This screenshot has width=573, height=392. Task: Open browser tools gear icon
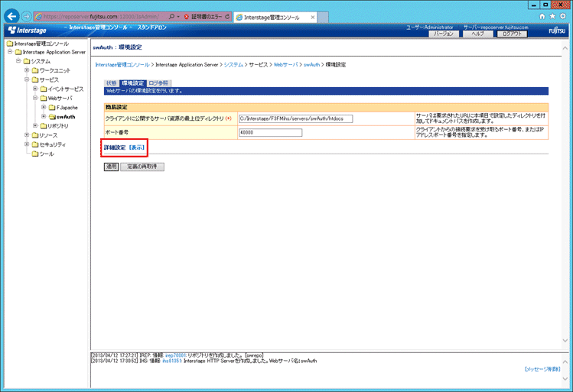pos(563,16)
